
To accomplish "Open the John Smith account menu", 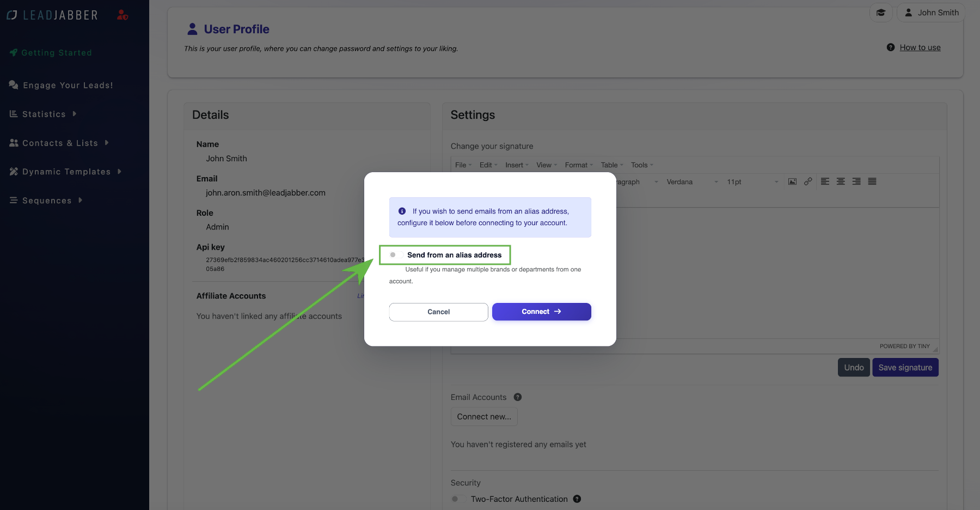I will [x=932, y=13].
